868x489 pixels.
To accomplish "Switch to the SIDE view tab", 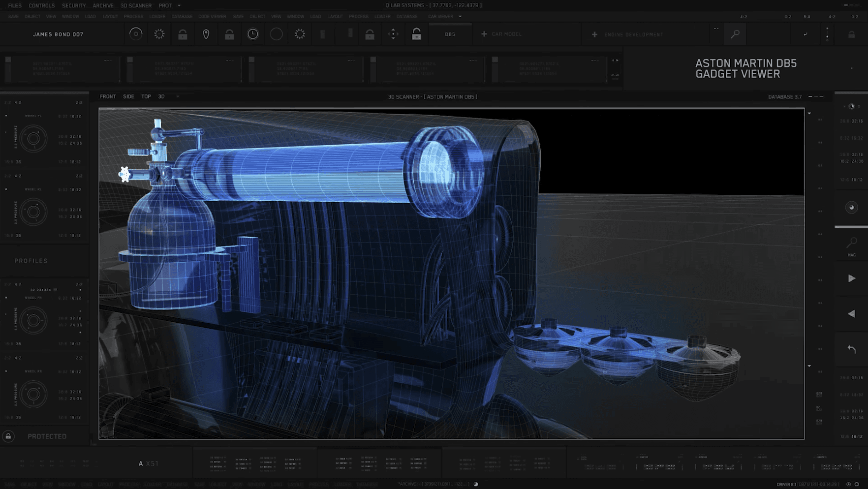I will [128, 97].
